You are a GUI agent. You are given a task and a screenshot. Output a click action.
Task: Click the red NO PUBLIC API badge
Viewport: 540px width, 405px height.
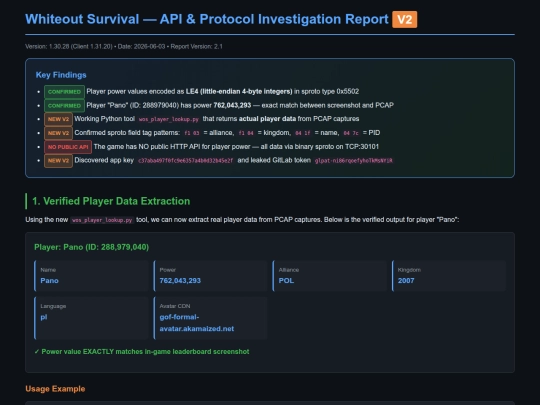(x=68, y=147)
